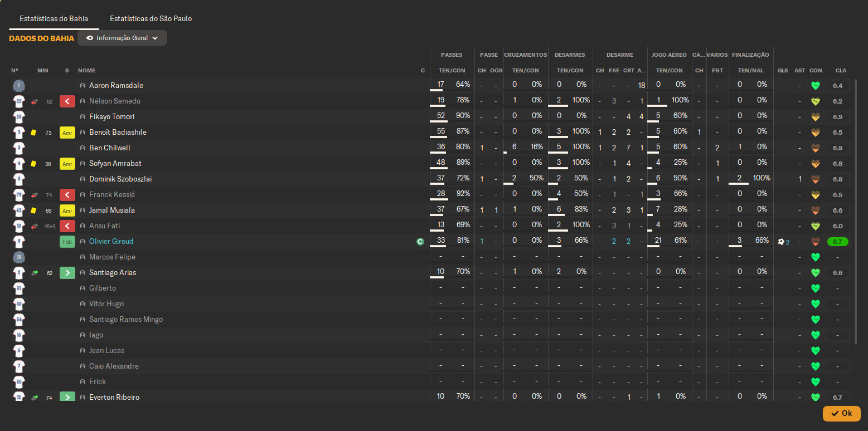Viewport: 868px width, 431px height.
Task: Click Gilberto's shirt icon
Action: click(19, 288)
